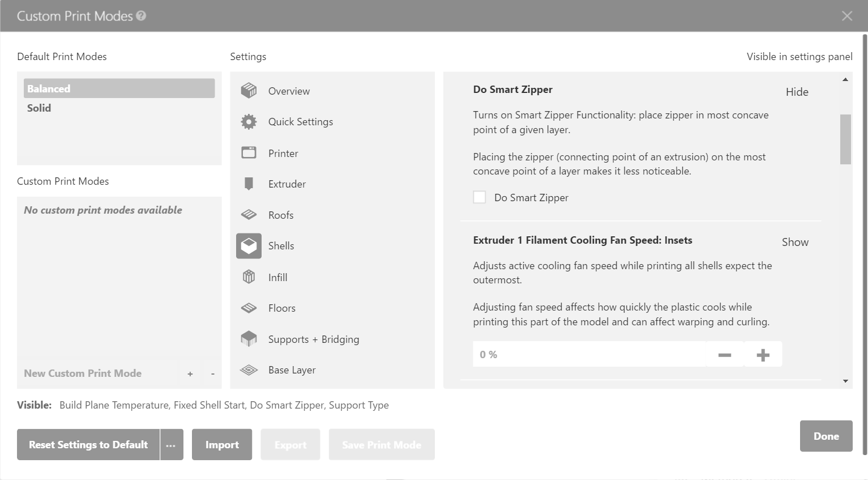Remove custom print mode with minus
The width and height of the screenshot is (868, 480).
(213, 373)
